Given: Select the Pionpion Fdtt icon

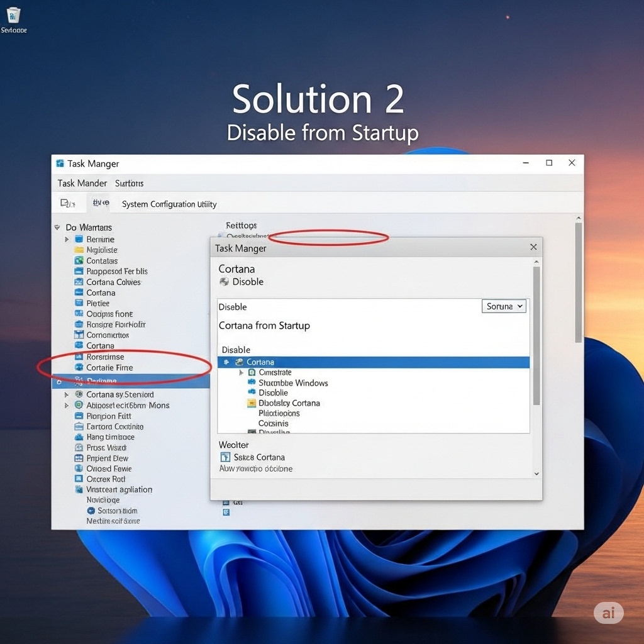Looking at the screenshot, I should 79,416.
